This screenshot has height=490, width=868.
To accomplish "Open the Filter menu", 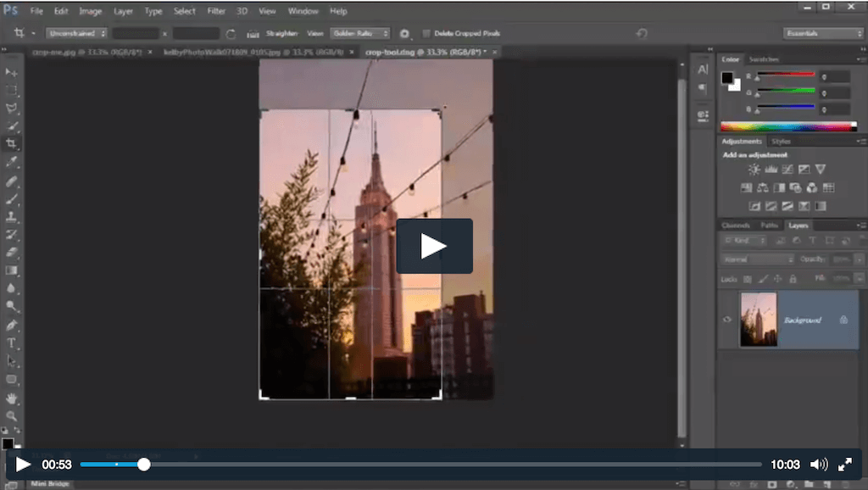I will 216,11.
